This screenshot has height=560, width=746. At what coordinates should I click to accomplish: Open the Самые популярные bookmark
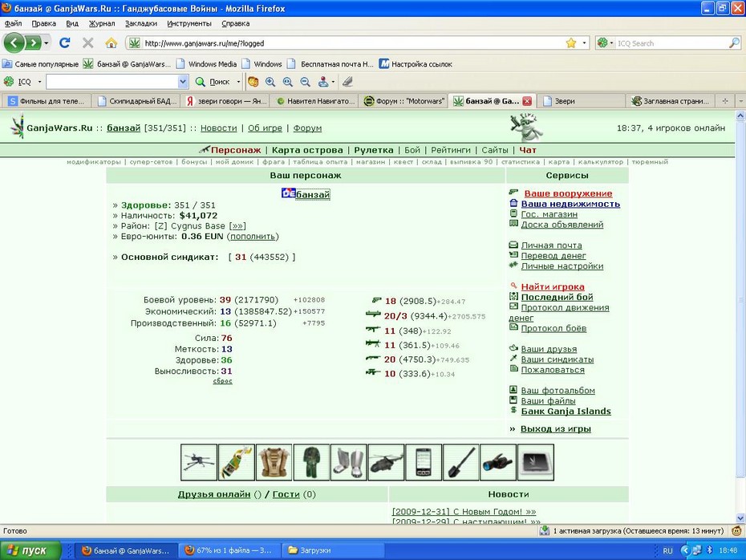(x=40, y=63)
